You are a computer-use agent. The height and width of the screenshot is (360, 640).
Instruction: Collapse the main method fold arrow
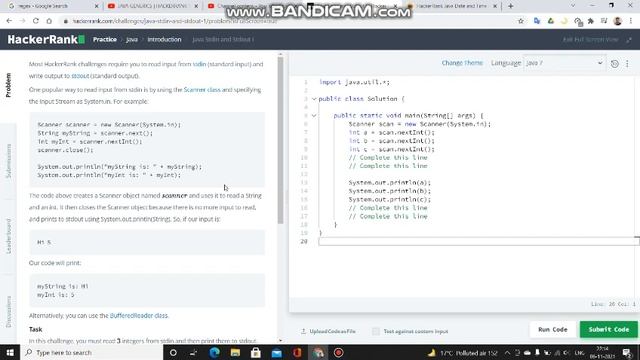point(314,116)
